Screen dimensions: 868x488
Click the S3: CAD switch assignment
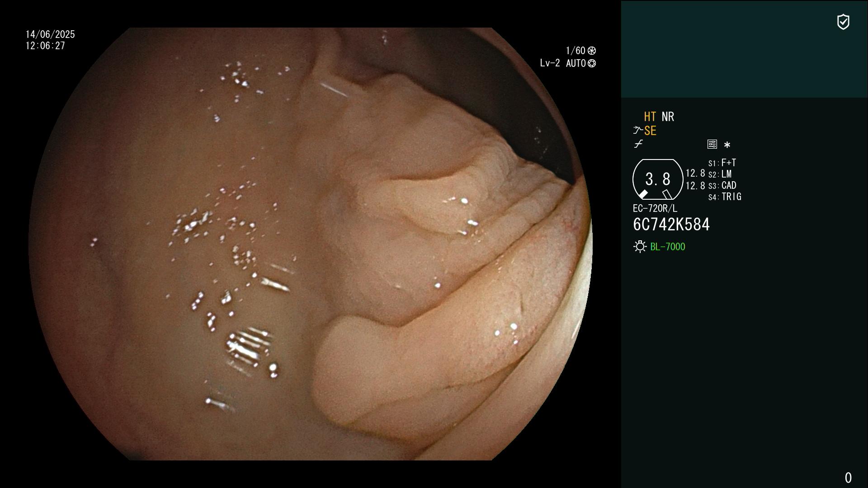coord(722,185)
